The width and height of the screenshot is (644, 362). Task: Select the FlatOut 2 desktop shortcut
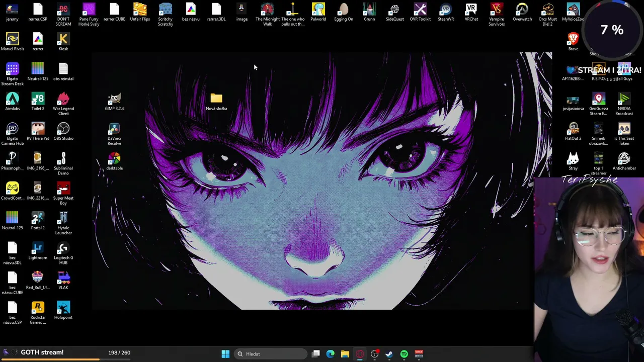[x=573, y=132]
